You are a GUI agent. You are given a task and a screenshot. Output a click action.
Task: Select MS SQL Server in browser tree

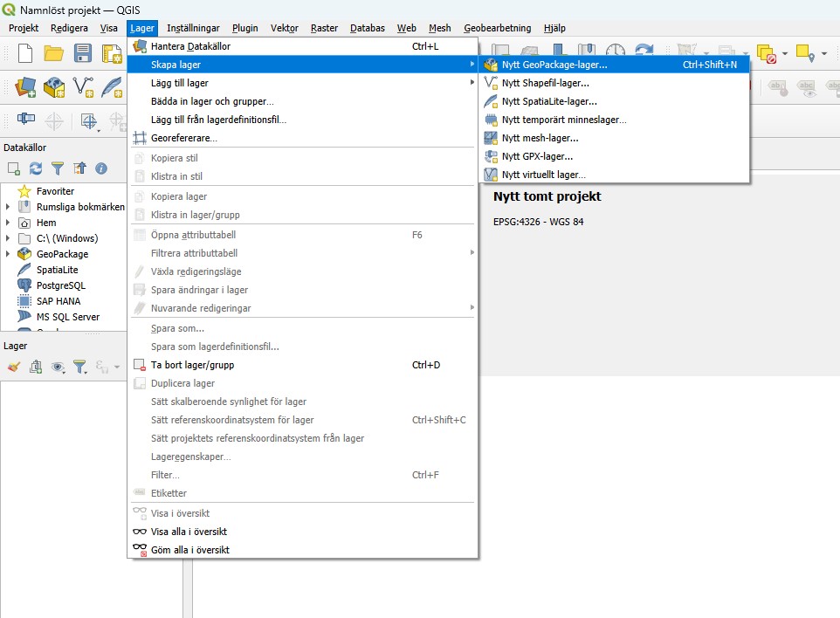68,317
